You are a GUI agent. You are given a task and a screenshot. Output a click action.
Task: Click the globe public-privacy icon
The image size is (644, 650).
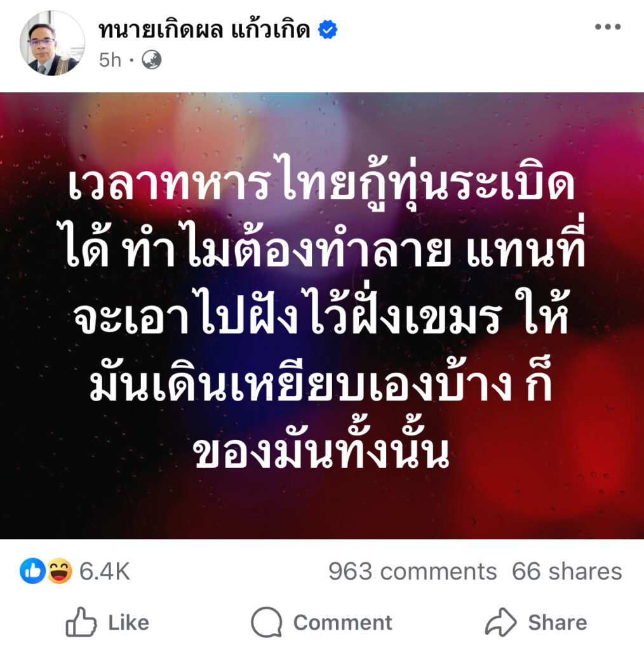click(x=151, y=60)
